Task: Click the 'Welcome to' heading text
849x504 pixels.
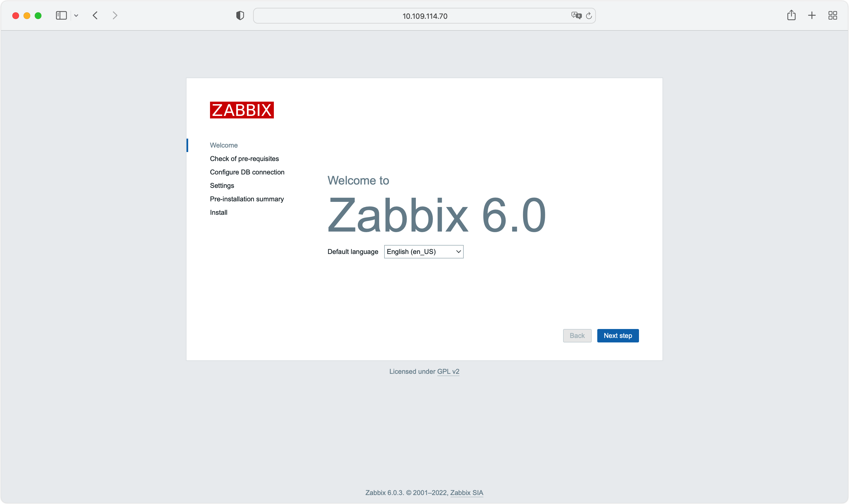Action: click(358, 180)
